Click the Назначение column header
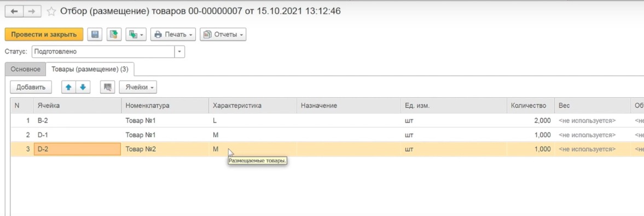Screen dimensions: 644x216 pyautogui.click(x=349, y=106)
